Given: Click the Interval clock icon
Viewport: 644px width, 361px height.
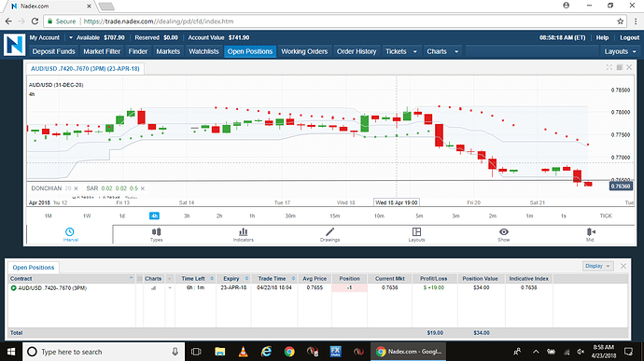Looking at the screenshot, I should click(70, 232).
